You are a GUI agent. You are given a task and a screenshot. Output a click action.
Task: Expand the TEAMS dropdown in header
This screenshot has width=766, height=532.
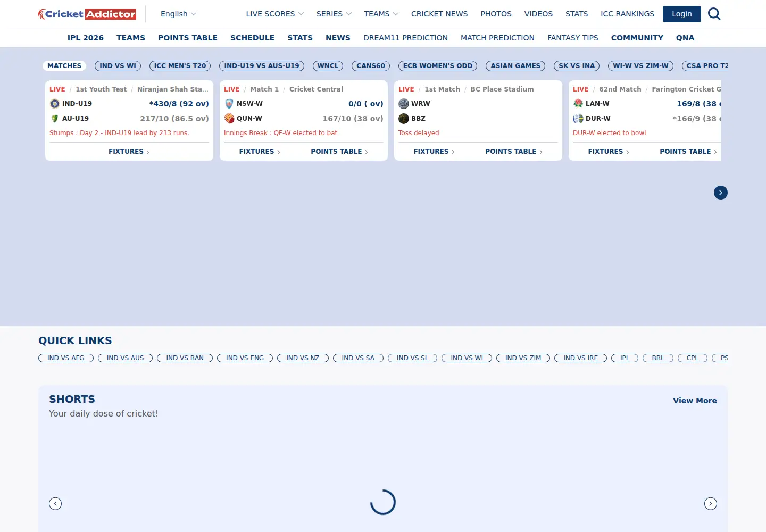click(x=381, y=14)
